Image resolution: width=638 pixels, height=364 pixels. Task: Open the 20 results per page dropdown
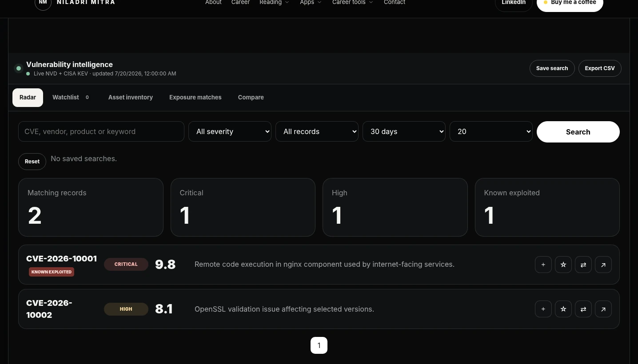click(491, 131)
